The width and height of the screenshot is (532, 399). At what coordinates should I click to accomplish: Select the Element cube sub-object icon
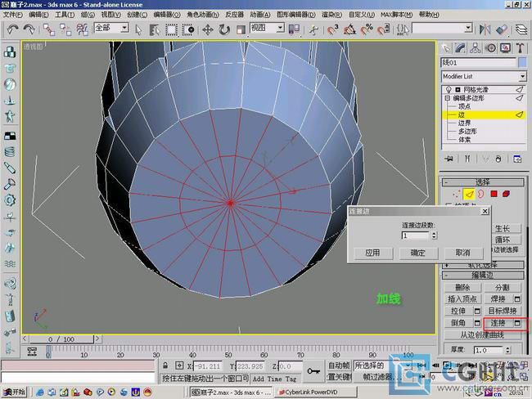click(506, 194)
